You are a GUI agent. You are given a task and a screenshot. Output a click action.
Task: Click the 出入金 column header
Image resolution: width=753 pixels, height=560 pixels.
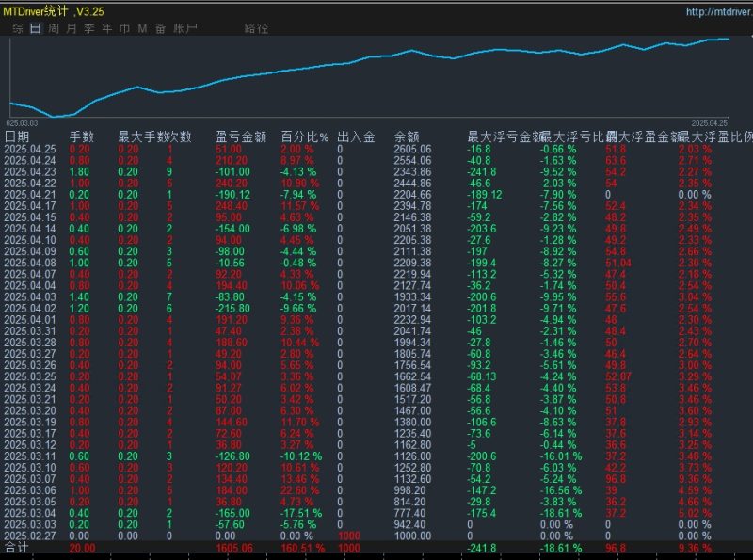click(356, 137)
